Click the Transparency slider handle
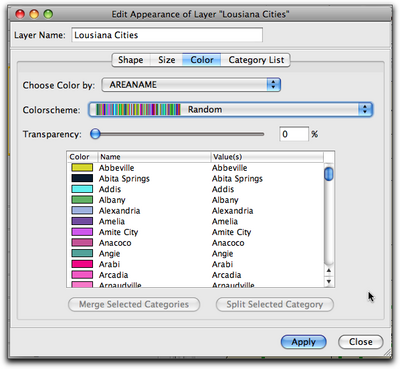400x369 pixels. pyautogui.click(x=95, y=134)
